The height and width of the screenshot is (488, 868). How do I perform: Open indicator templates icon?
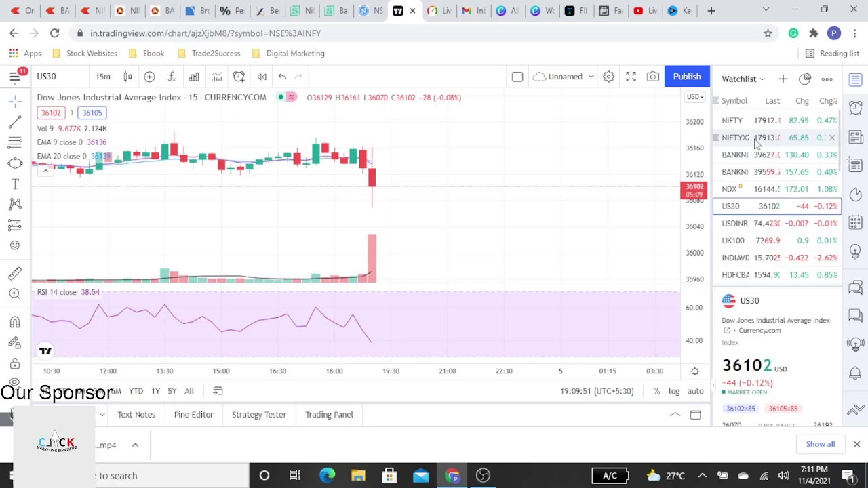pos(216,77)
